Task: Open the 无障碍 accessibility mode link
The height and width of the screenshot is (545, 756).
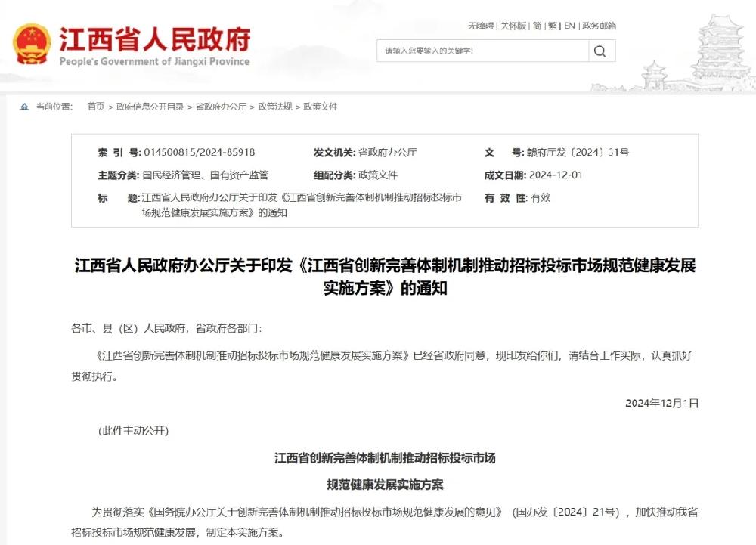Action: coord(480,26)
